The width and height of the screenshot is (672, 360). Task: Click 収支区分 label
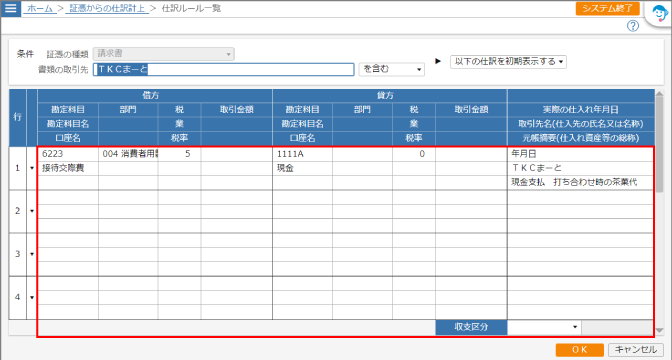[x=471, y=327]
